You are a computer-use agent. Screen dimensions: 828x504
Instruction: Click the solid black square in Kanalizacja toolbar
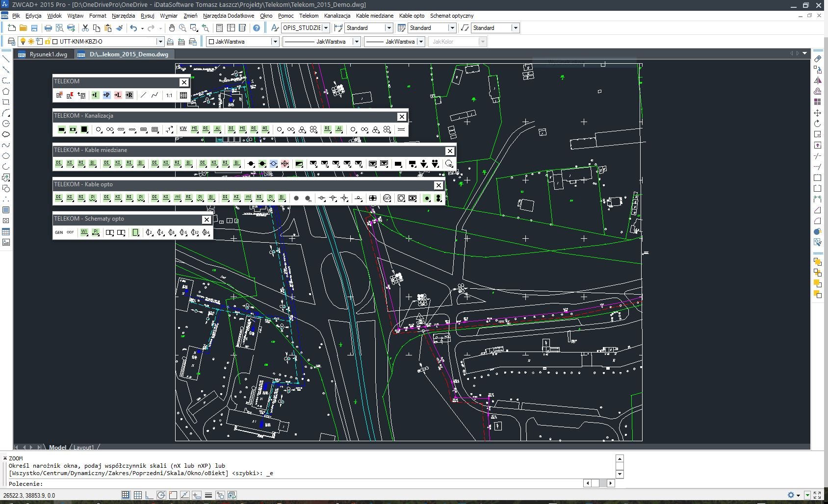[x=84, y=129]
